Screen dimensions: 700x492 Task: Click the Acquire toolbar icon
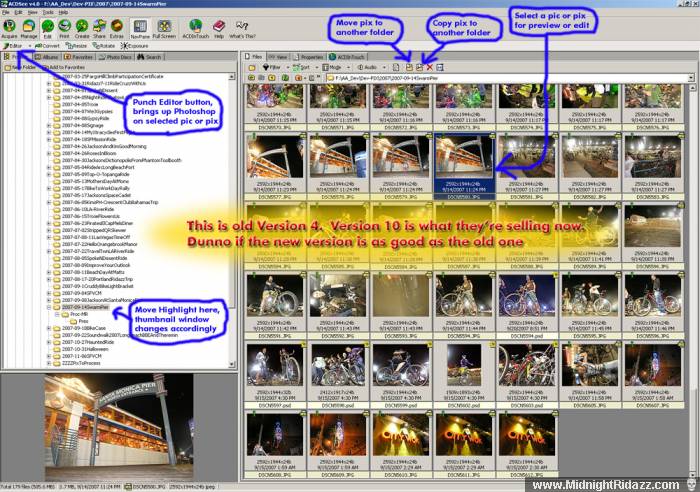pos(9,29)
